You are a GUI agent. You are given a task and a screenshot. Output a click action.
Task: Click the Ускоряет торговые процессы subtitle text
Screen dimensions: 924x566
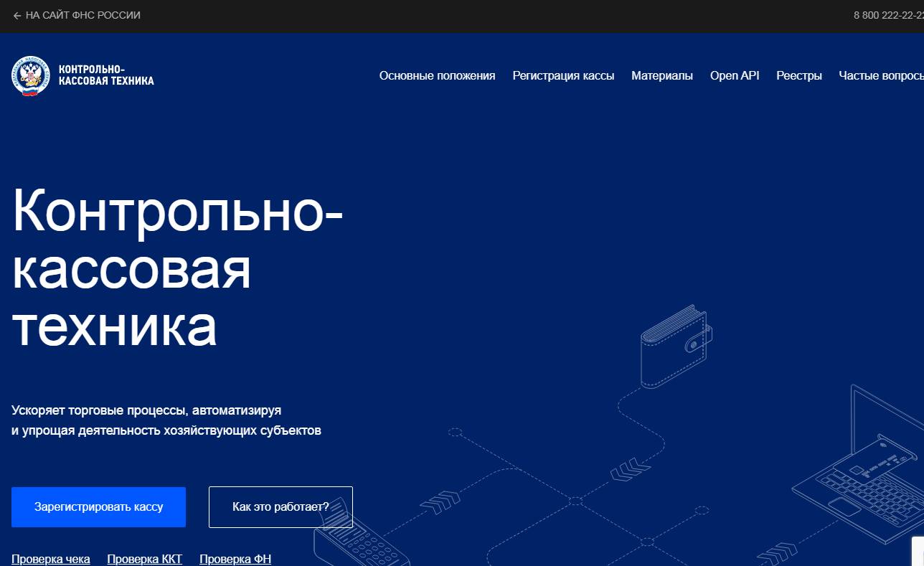click(166, 421)
